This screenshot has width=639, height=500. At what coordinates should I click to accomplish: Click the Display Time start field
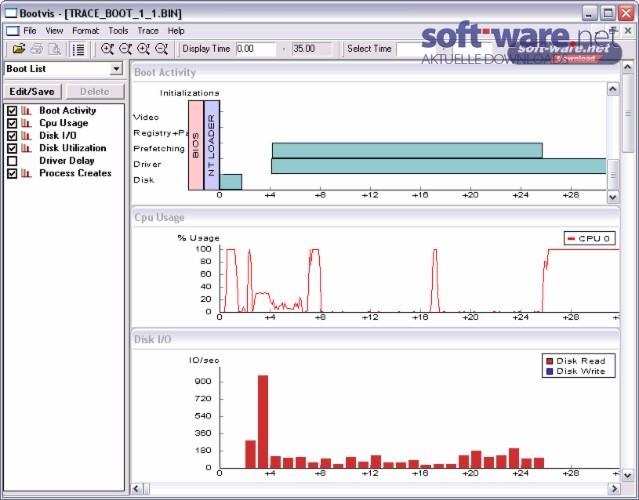pyautogui.click(x=256, y=49)
